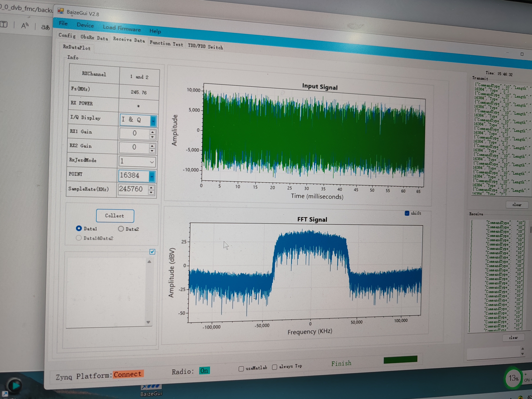
Task: Click the up arrow below Receive panel
Action: tap(523, 349)
